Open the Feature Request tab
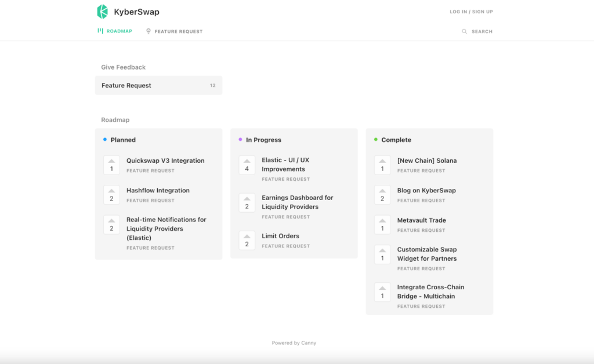This screenshot has width=594, height=364. 174,31
